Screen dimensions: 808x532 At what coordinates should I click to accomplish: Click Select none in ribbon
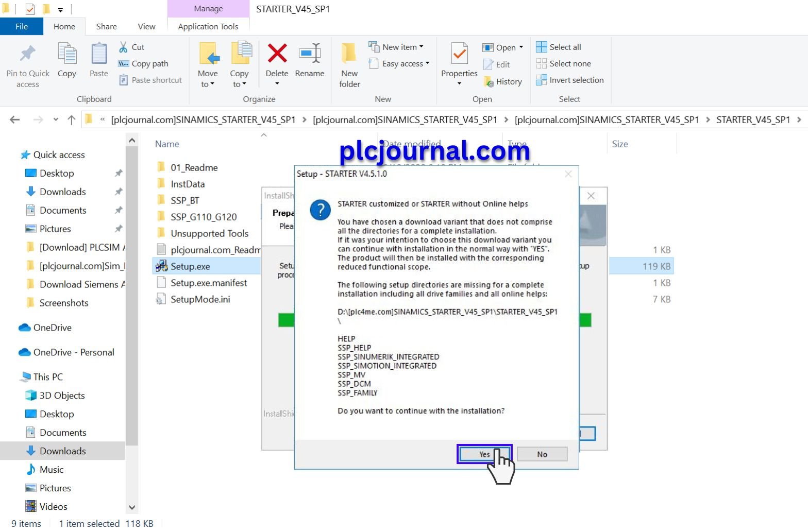click(563, 63)
